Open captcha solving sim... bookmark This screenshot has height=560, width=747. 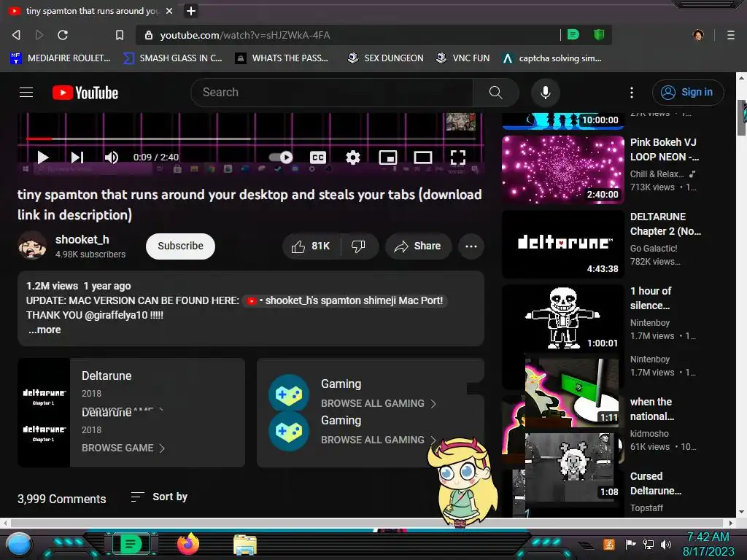pos(552,58)
